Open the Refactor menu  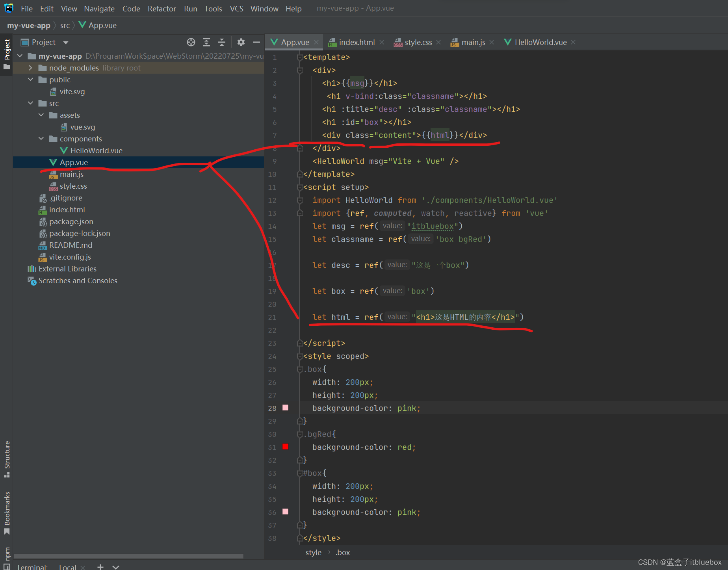[162, 9]
